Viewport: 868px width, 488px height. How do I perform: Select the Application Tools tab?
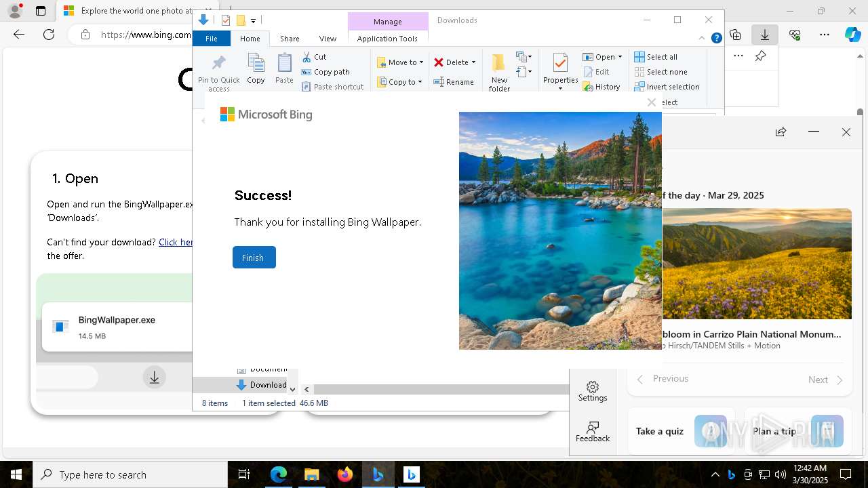click(387, 39)
